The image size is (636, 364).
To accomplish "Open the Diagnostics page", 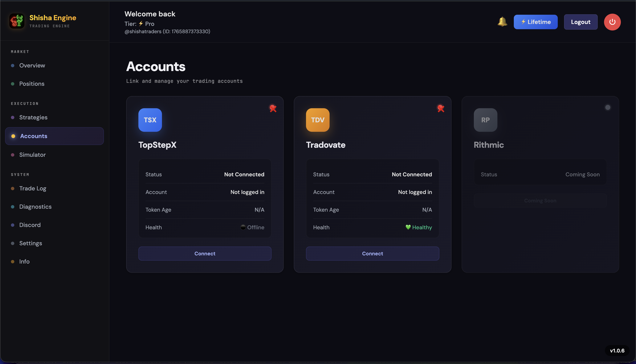I will click(x=35, y=207).
